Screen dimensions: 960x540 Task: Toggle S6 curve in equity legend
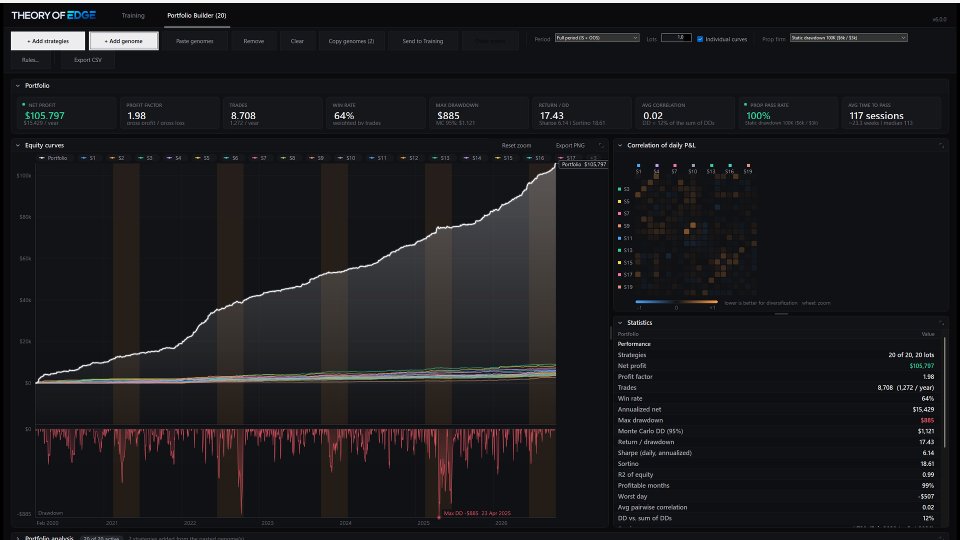(231, 158)
